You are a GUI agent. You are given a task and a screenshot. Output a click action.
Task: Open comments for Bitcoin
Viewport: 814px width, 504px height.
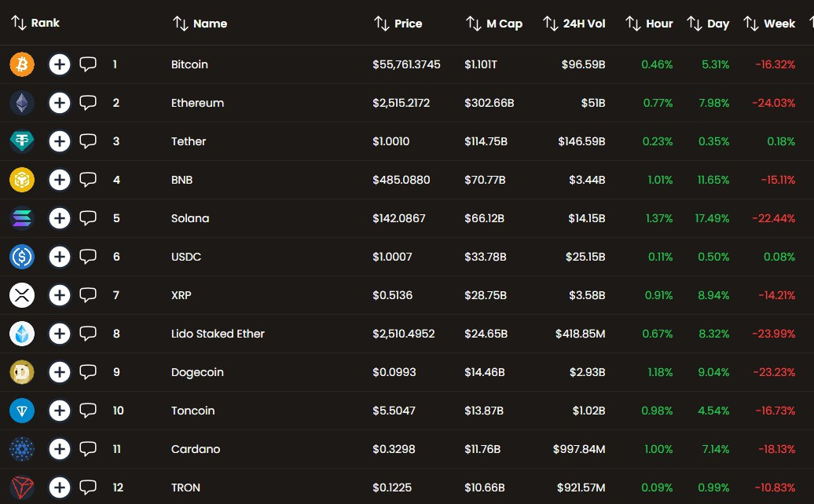point(88,64)
